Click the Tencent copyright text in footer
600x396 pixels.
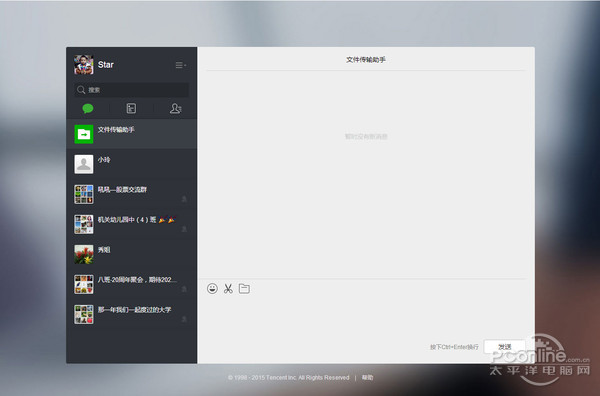289,378
